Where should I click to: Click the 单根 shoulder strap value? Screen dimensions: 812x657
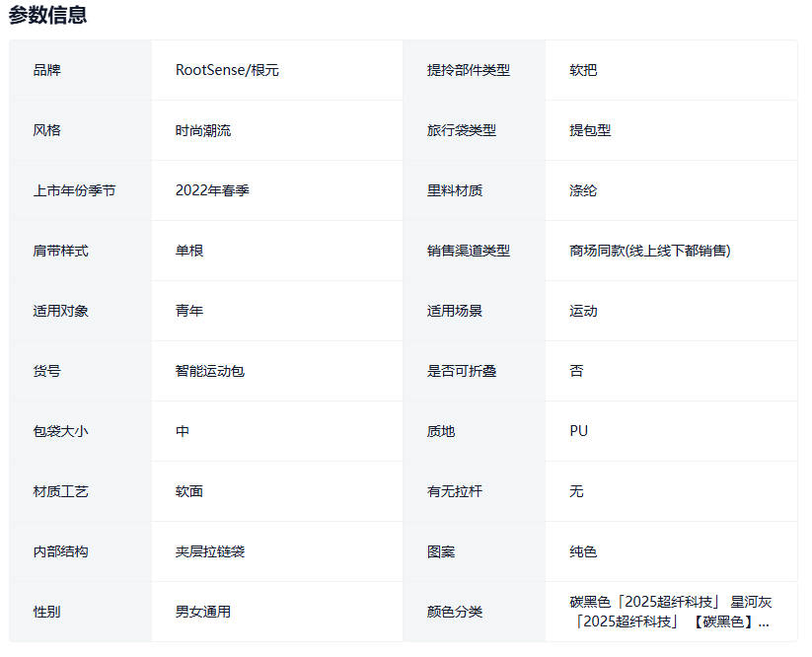point(189,251)
